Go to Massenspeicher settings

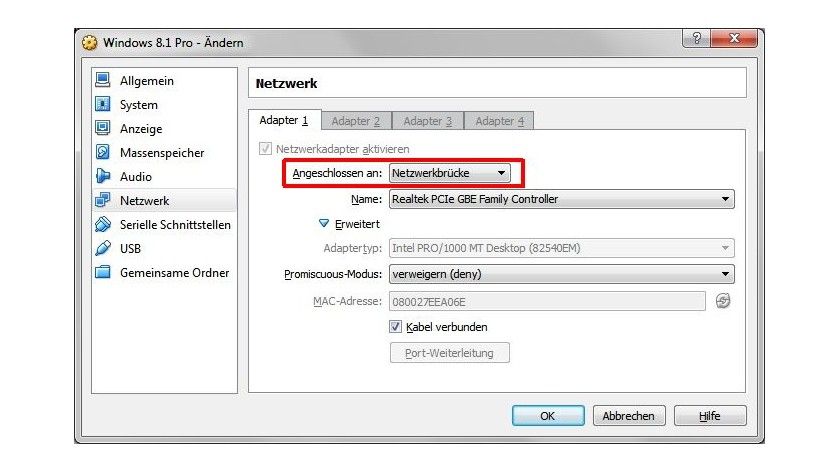click(x=164, y=153)
